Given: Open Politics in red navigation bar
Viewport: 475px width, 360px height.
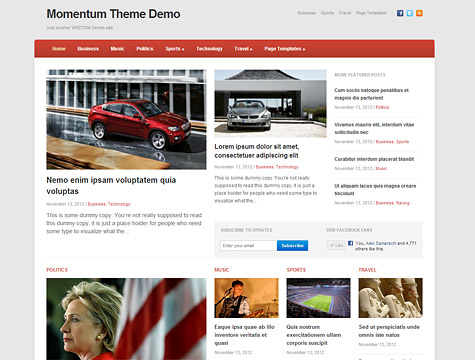Looking at the screenshot, I should (145, 49).
